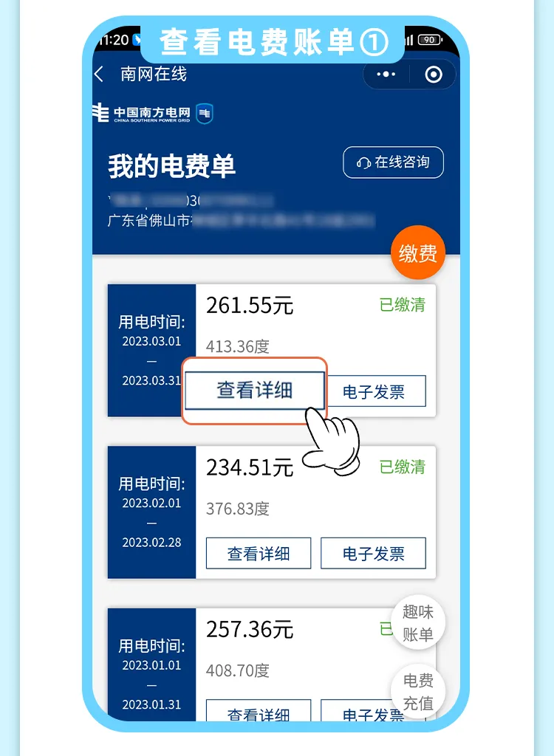This screenshot has height=756, width=554.
Task: Tap the 我的电费单 page heading
Action: point(171,166)
